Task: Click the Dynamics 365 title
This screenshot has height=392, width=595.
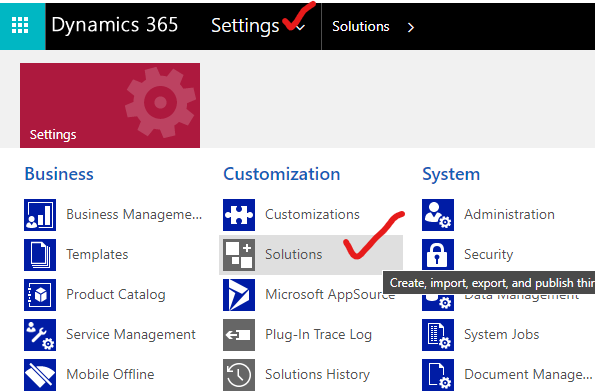Action: (115, 25)
